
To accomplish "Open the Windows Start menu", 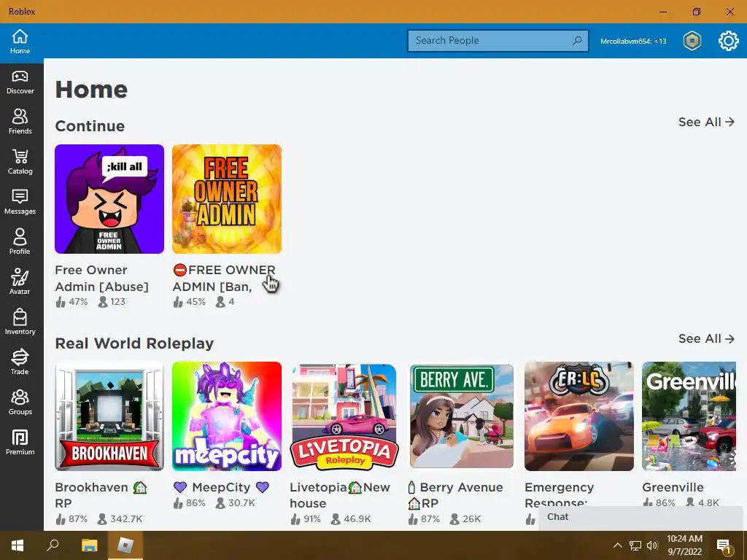I will [x=18, y=545].
